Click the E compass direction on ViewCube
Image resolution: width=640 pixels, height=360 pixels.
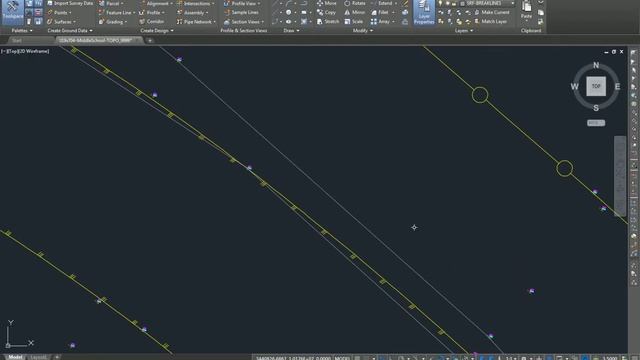pyautogui.click(x=617, y=87)
